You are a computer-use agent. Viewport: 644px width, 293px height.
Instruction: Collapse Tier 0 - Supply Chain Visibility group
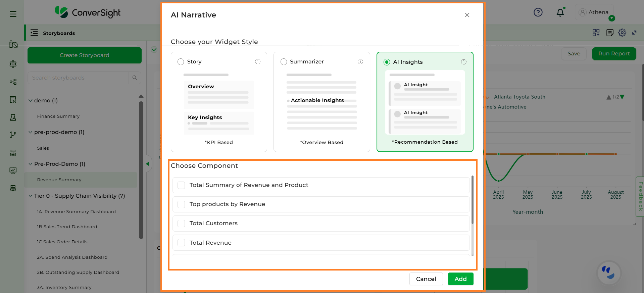(31, 196)
